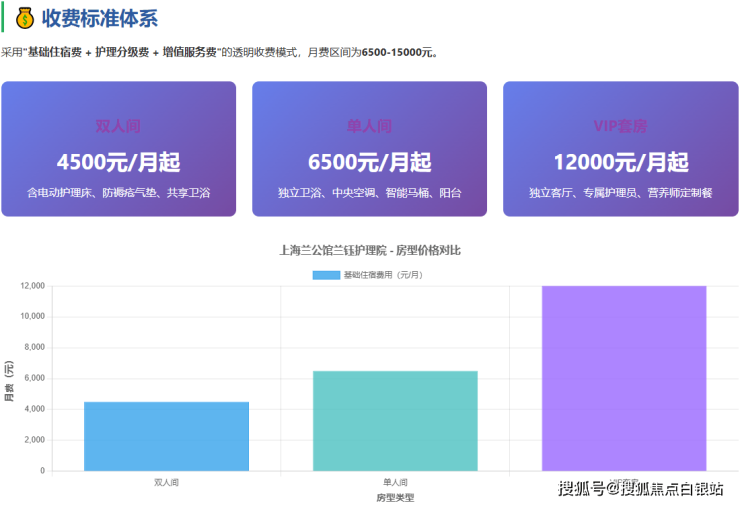Click the bold text 基础住宿费
Image resolution: width=740 pixels, height=505 pixels.
55,52
